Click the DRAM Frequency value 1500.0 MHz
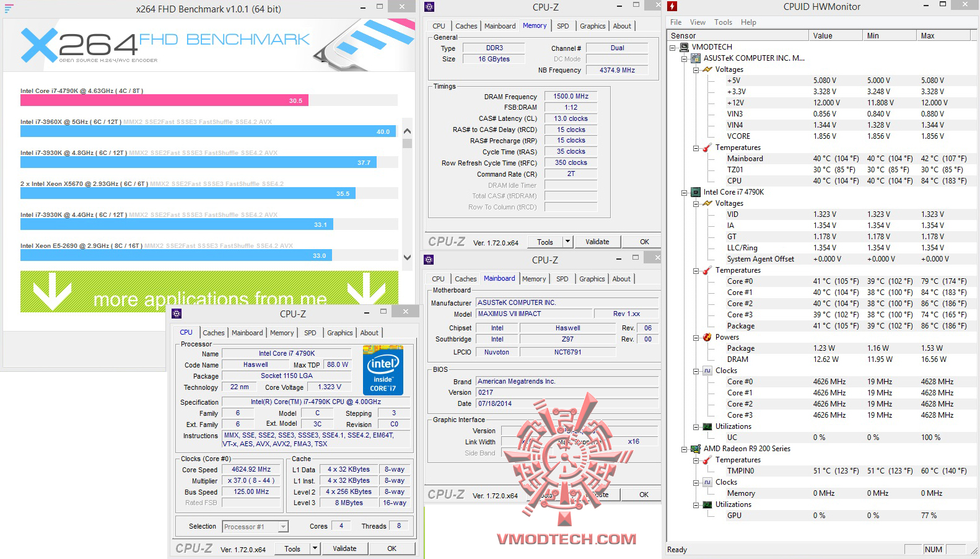This screenshot has width=980, height=559. tap(571, 97)
